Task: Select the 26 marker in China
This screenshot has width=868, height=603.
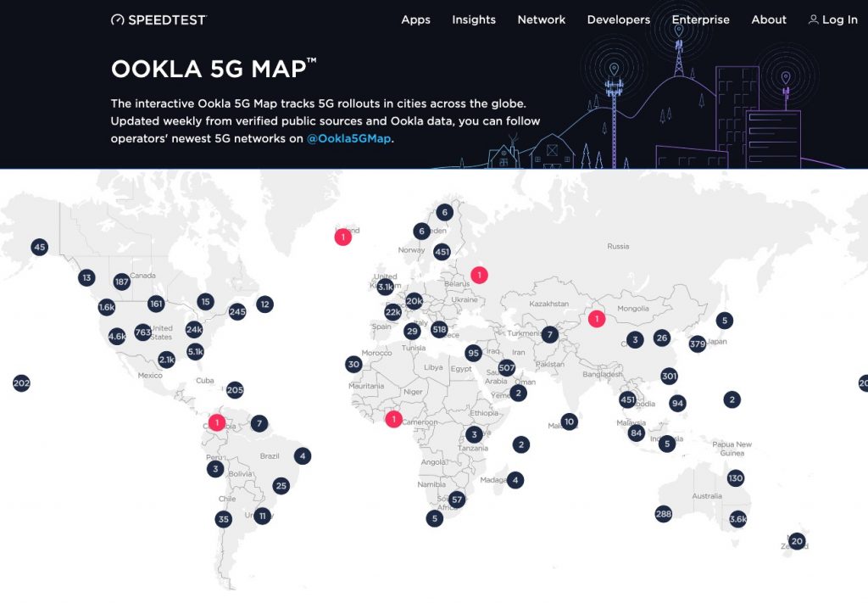Action: (x=661, y=338)
